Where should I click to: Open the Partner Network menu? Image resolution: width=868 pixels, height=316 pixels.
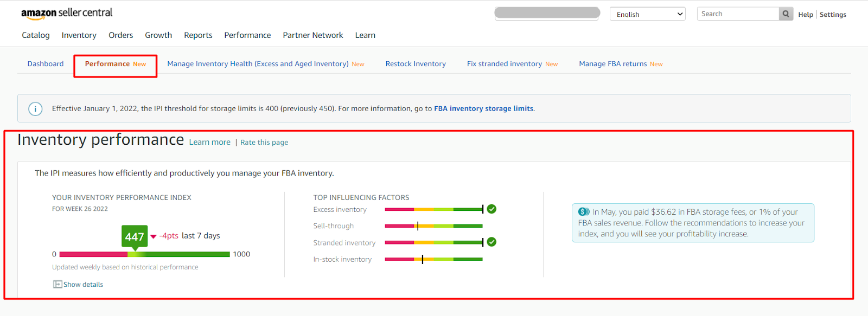click(313, 35)
